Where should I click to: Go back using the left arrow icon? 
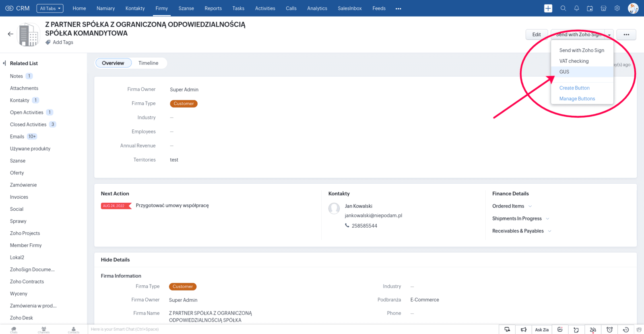tap(10, 34)
